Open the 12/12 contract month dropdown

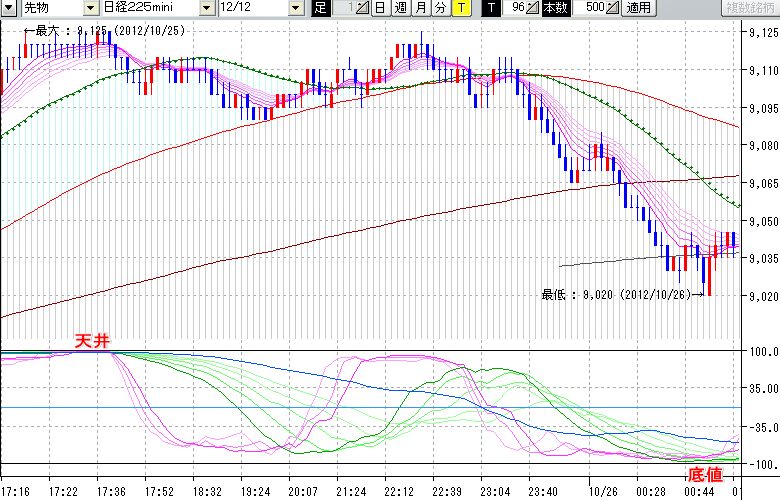tap(295, 8)
